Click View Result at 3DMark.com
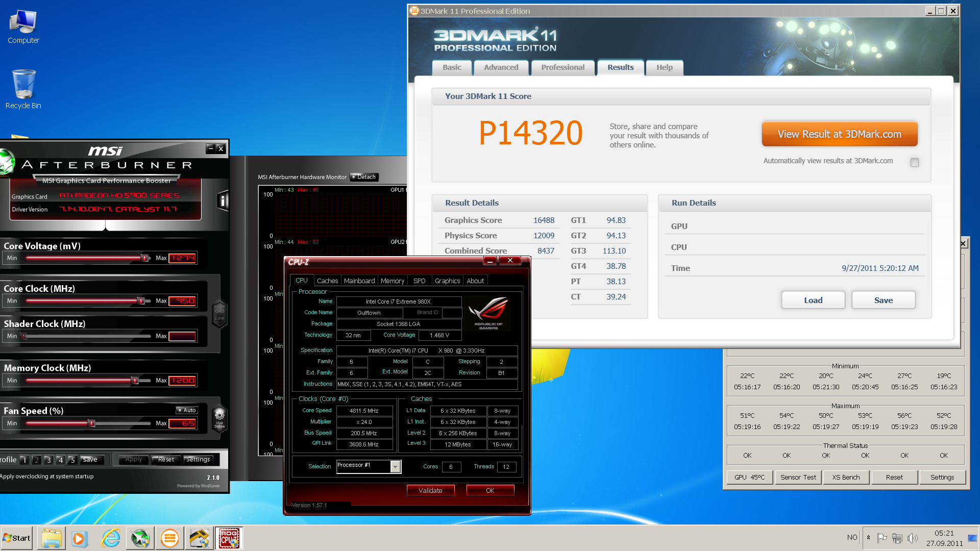Screen dimensions: 980x551 coord(840,134)
